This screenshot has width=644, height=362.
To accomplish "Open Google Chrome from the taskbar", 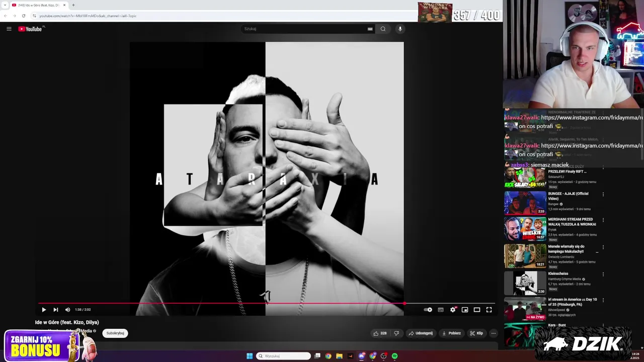I will pos(328,356).
